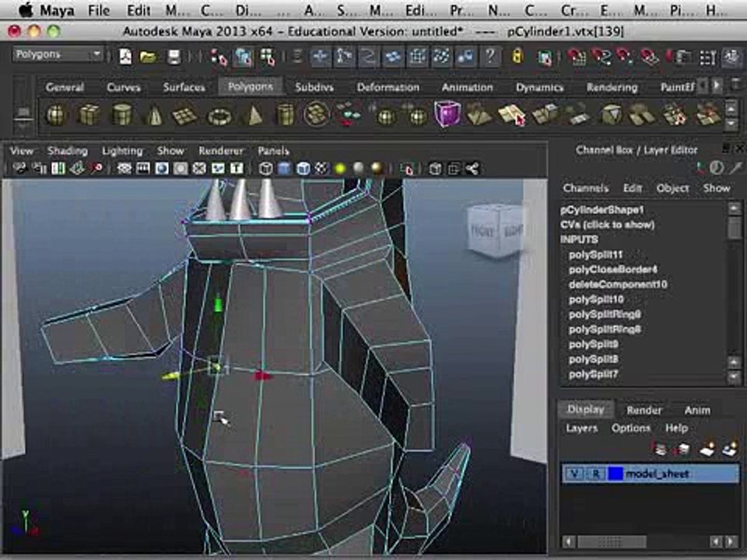Click the Channels menu in Channel Box
The image size is (747, 560).
tap(585, 188)
